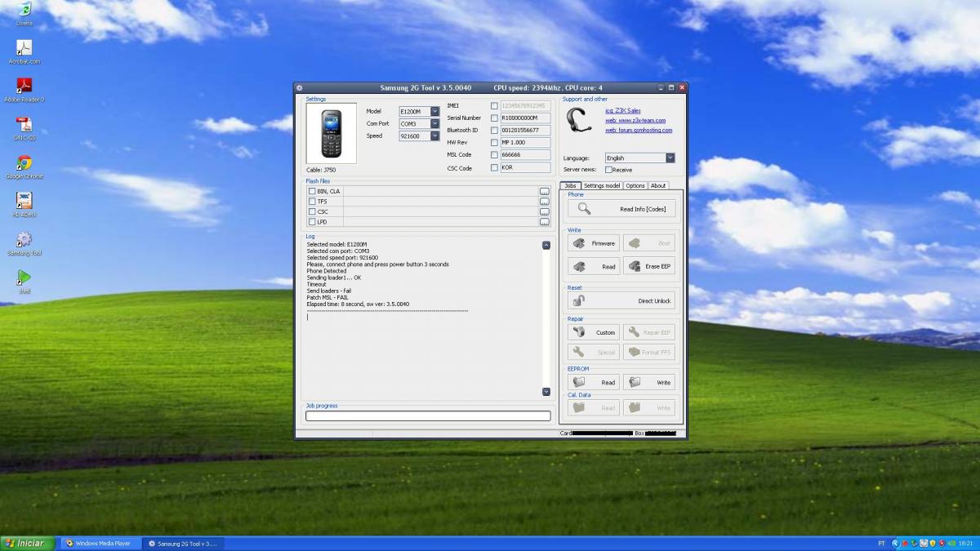Image resolution: width=980 pixels, height=551 pixels.
Task: Open the Iniciar start menu
Action: coord(27,543)
